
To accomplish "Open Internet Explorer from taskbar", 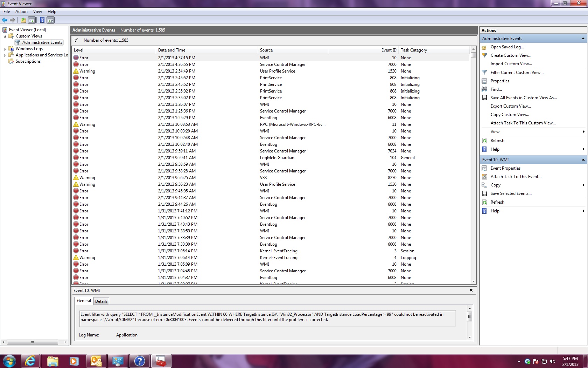I will click(30, 361).
